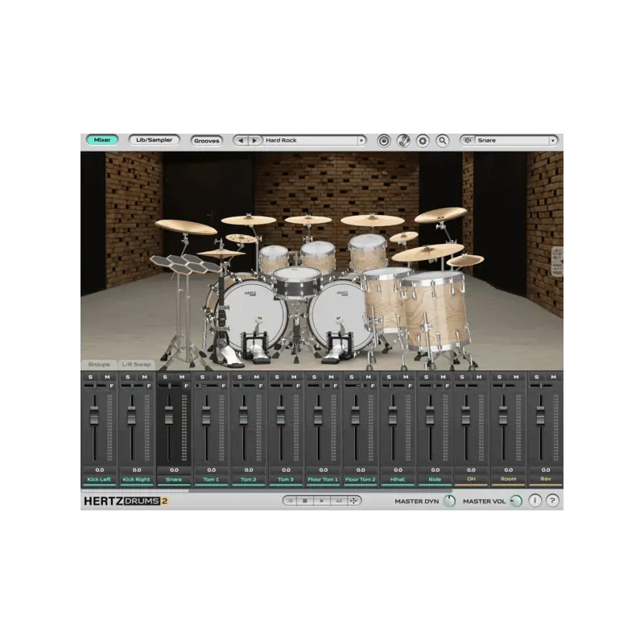
Task: Mute the Rev channel
Action: pyautogui.click(x=553, y=377)
